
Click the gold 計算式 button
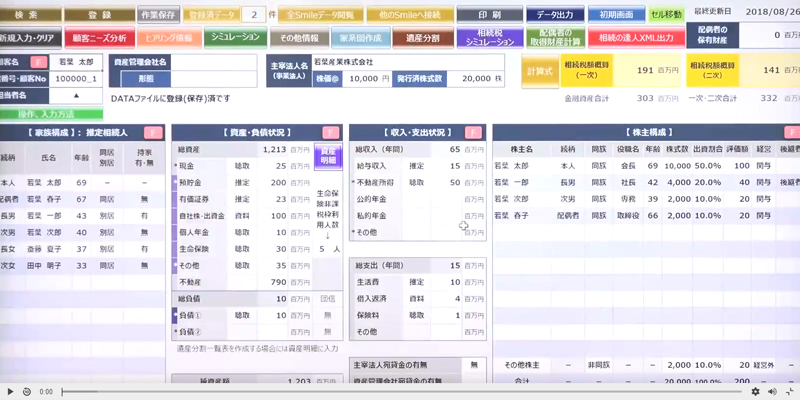click(x=540, y=71)
